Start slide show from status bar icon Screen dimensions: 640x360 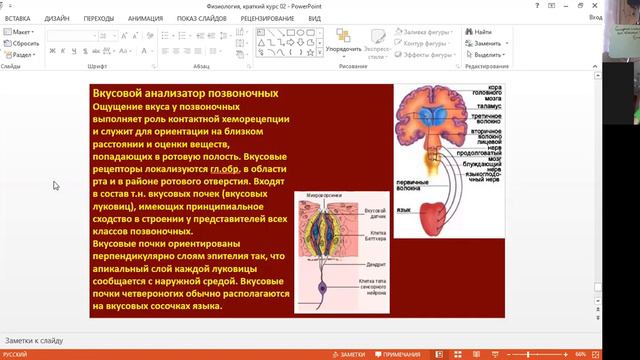[495, 355]
